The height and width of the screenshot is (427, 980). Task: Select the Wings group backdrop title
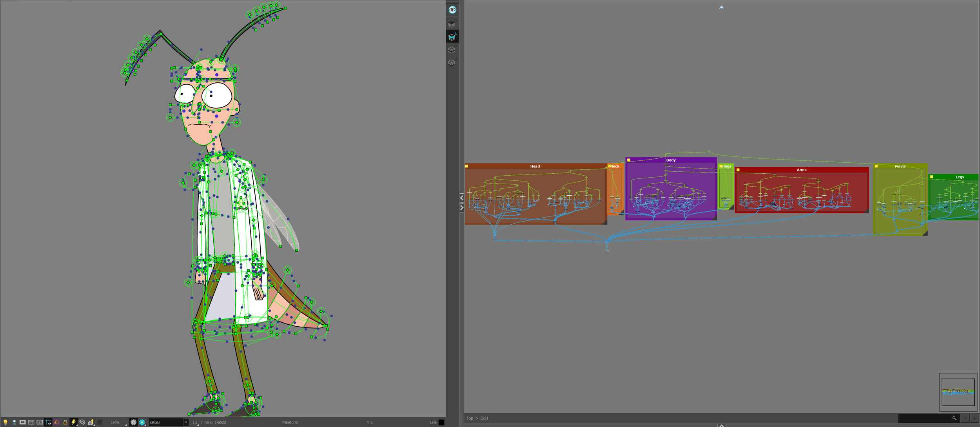[x=727, y=166]
